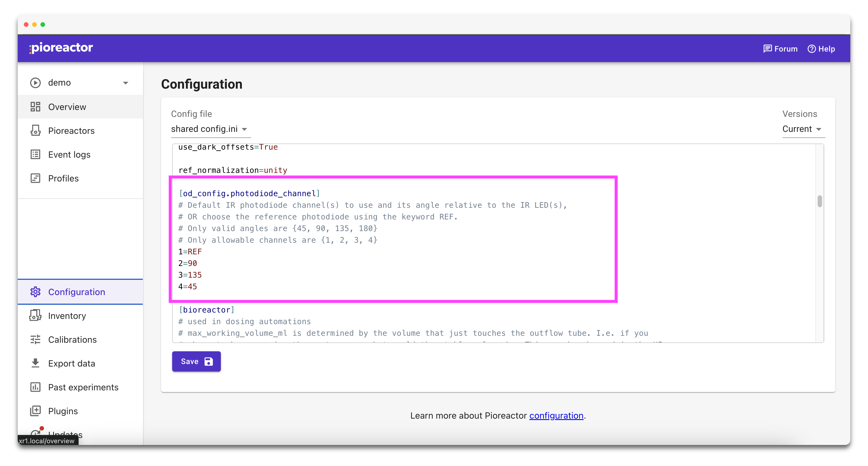Click the Export data download icon
Viewport: 868px width, 466px height.
(35, 363)
